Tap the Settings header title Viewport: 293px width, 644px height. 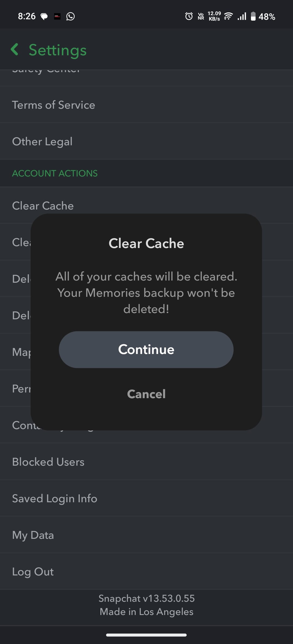tap(58, 50)
